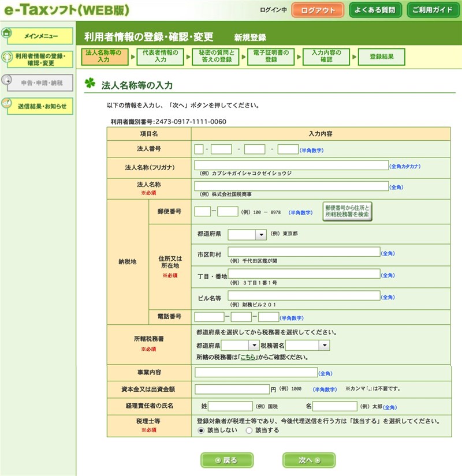Select the 法人名称等の入力 step tab
This screenshot has width=462, height=476.
coord(105,57)
